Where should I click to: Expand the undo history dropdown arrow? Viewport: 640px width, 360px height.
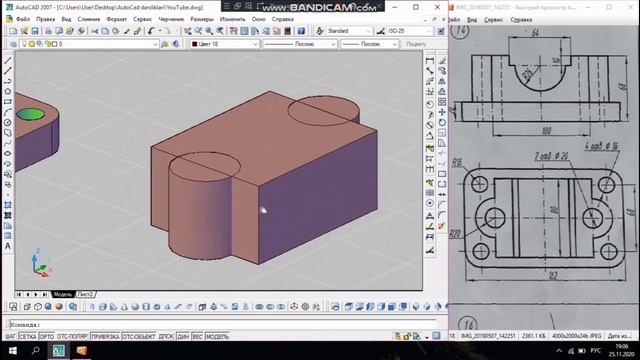pos(160,31)
